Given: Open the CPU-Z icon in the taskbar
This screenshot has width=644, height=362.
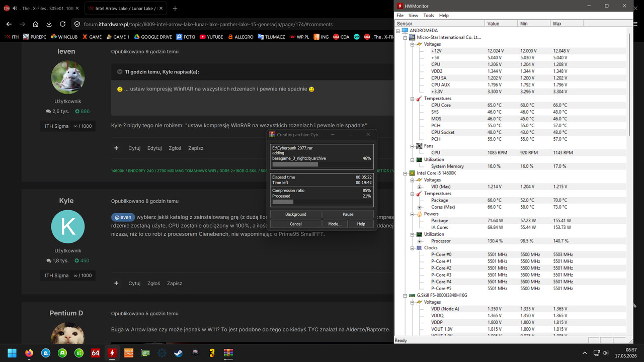Looking at the screenshot, I should (129, 353).
